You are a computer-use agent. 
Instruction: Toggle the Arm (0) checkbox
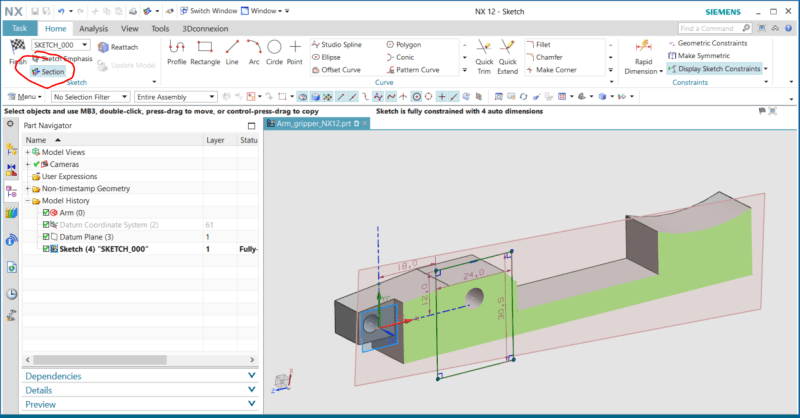[x=46, y=213]
